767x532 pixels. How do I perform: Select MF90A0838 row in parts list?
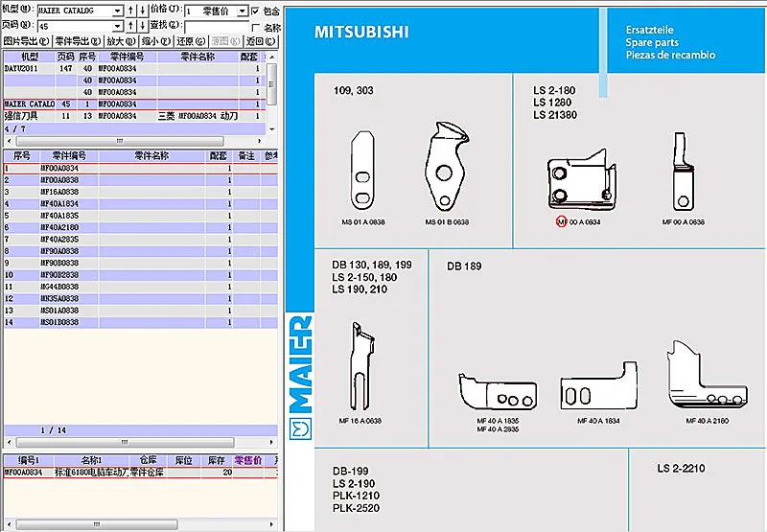pyautogui.click(x=140, y=251)
